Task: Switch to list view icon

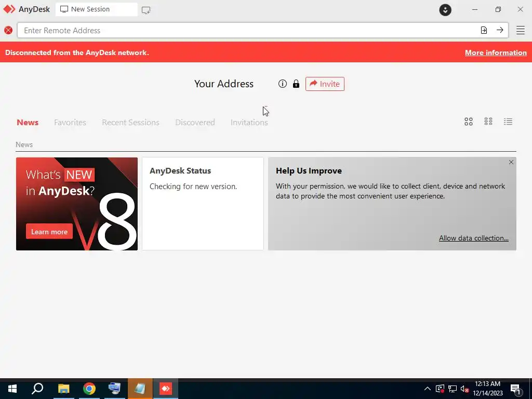Action: tap(508, 122)
